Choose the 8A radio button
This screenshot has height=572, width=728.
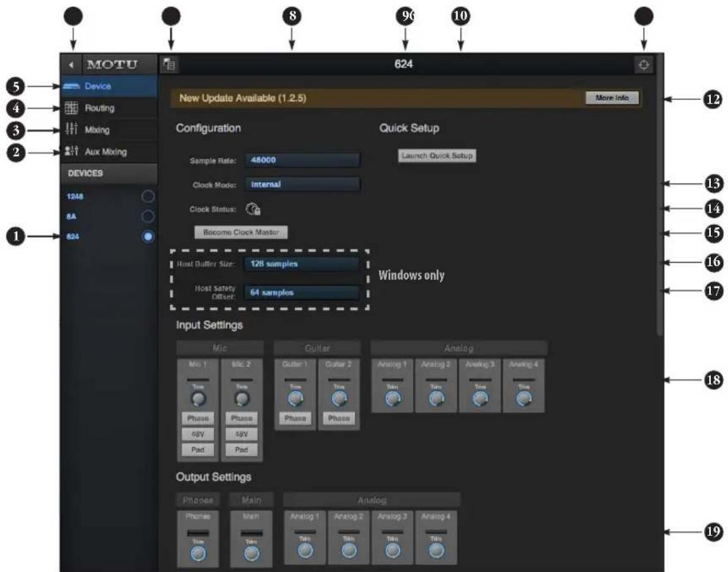147,216
